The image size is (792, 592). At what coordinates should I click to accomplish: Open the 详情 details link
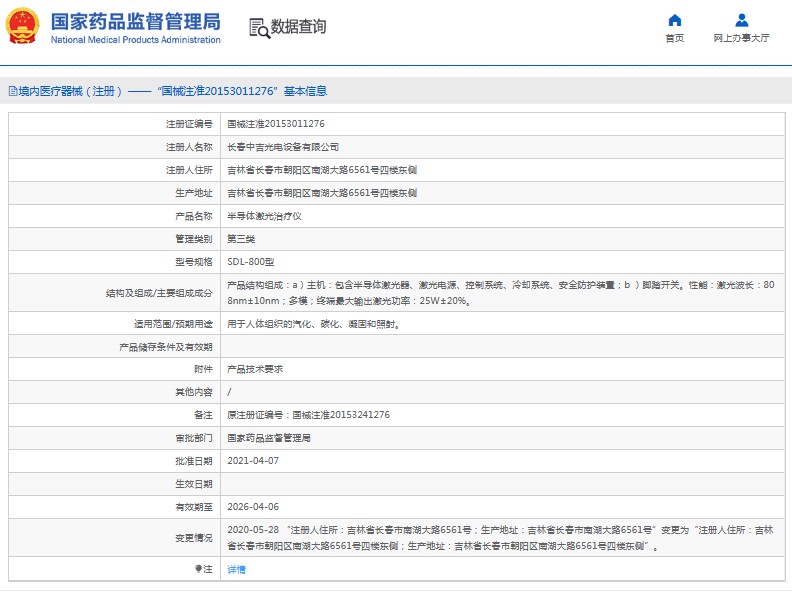236,569
